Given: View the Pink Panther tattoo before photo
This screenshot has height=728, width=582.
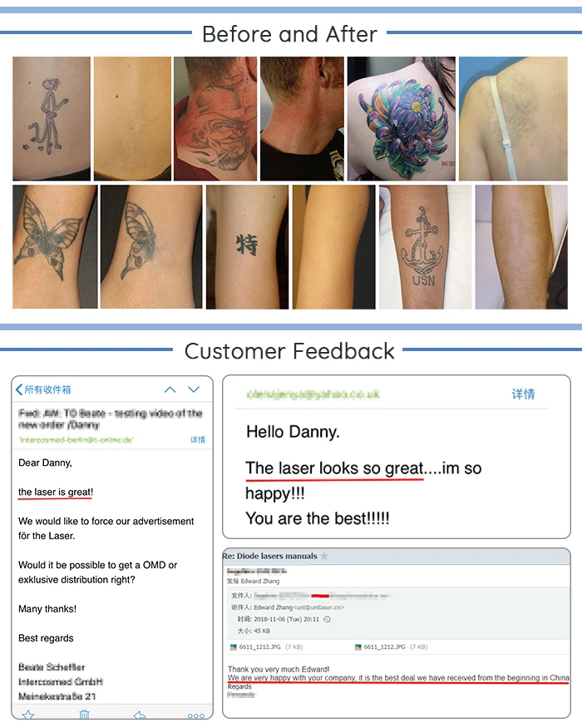Looking at the screenshot, I should 52,118.
